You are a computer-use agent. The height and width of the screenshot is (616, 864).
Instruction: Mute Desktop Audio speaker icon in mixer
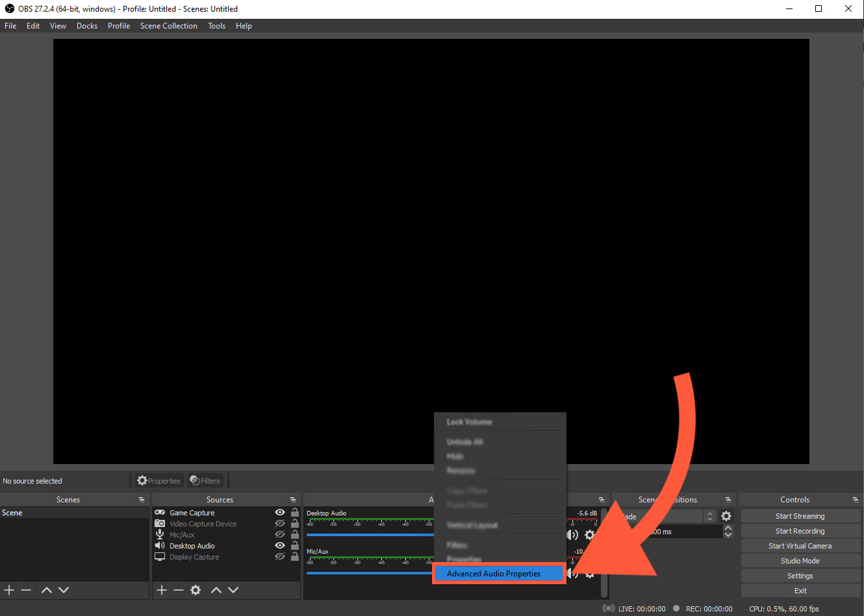point(572,535)
